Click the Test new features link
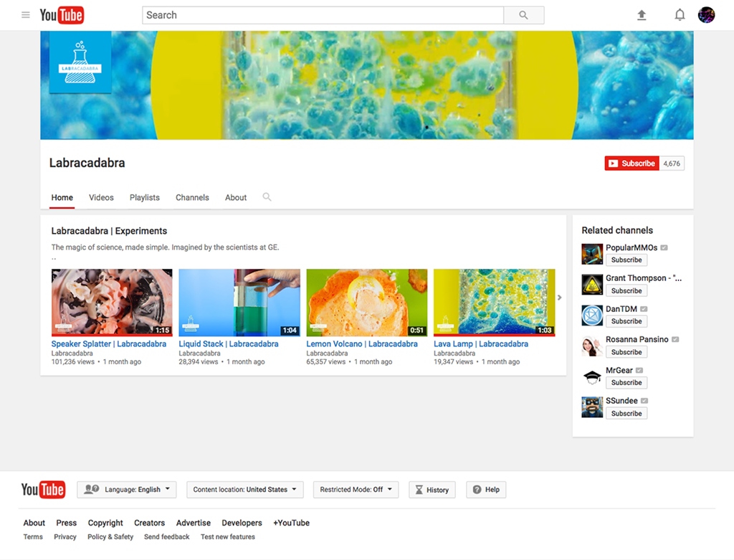Image resolution: width=734 pixels, height=560 pixels. tap(228, 536)
